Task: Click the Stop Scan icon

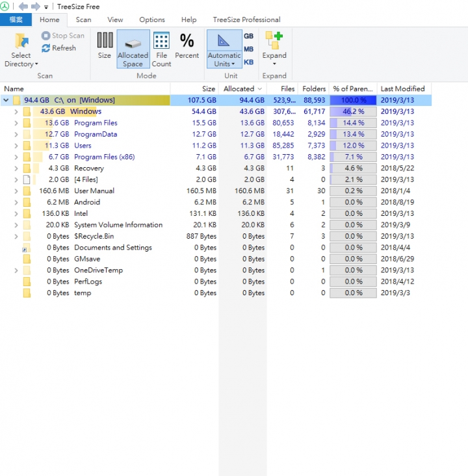Action: [45, 36]
